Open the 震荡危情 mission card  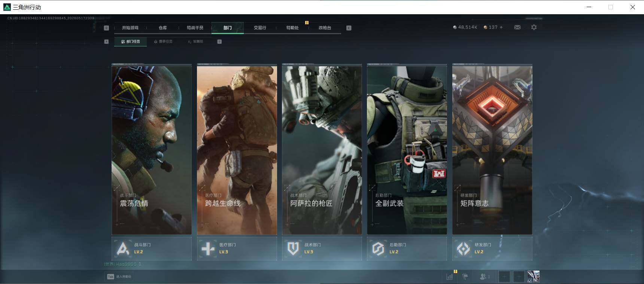[x=152, y=150]
